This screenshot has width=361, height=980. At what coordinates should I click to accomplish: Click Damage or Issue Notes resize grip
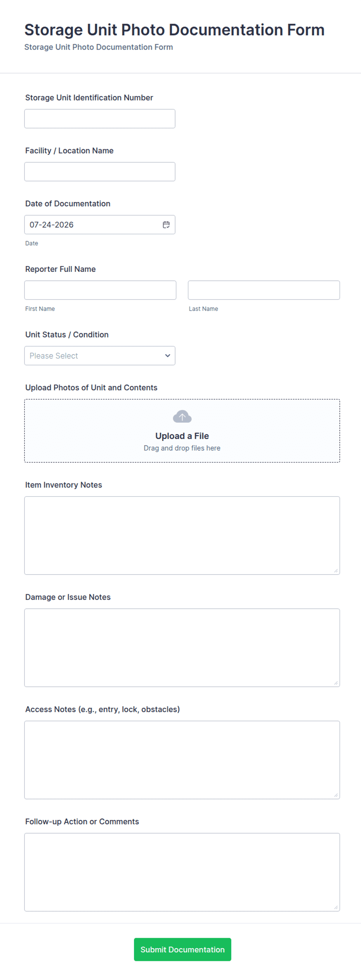336,682
